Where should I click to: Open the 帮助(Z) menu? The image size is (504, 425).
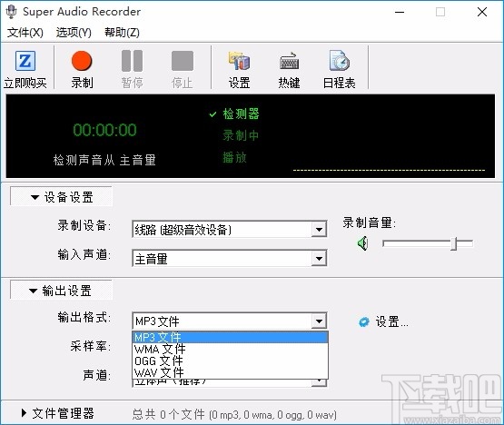point(123,33)
